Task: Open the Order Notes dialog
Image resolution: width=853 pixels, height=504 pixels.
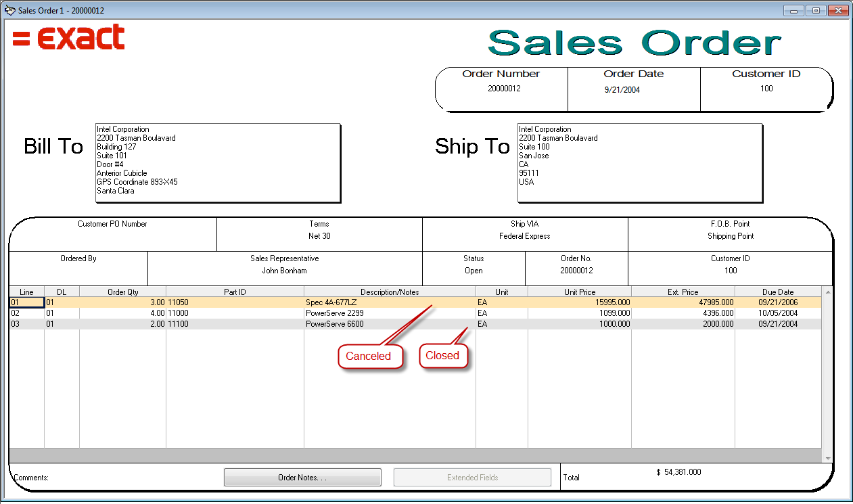Action: tap(302, 478)
